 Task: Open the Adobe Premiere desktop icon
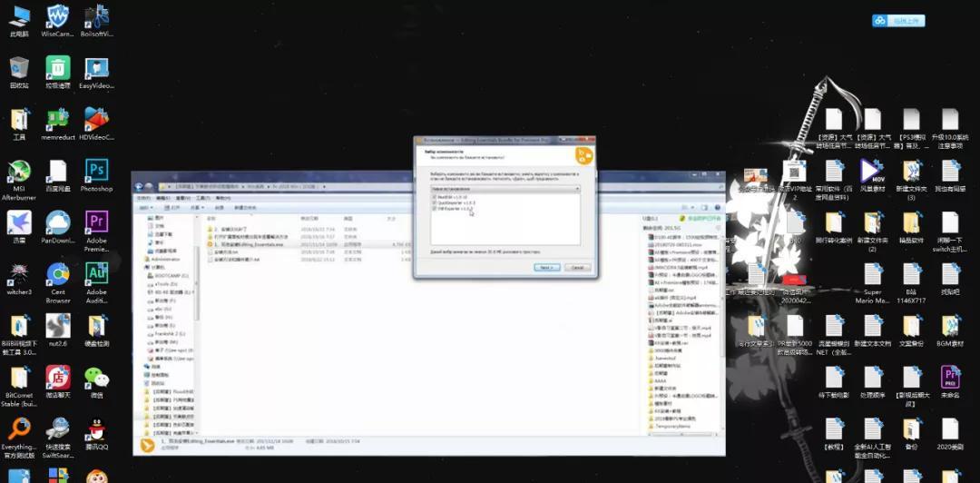96,224
